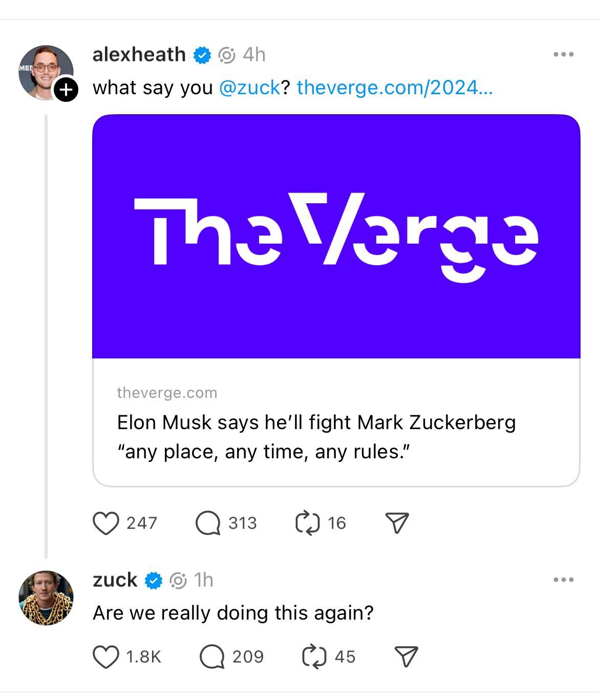This screenshot has width=599, height=700.
Task: Open comment bubble on zuck's reply
Action: click(212, 657)
